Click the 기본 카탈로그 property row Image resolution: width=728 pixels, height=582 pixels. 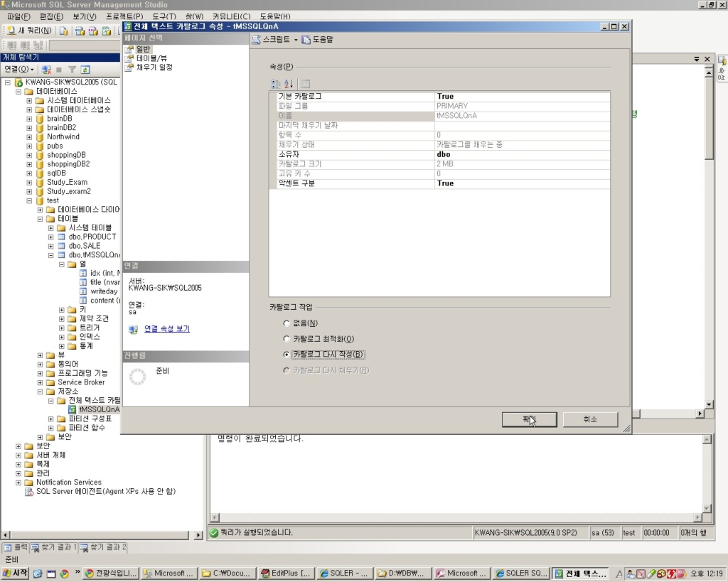coord(439,97)
